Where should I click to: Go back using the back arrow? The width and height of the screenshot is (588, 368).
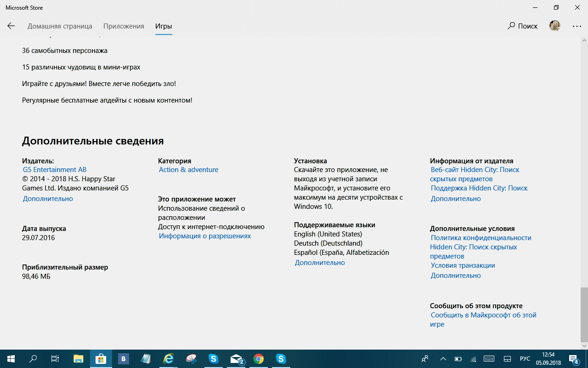coord(11,26)
